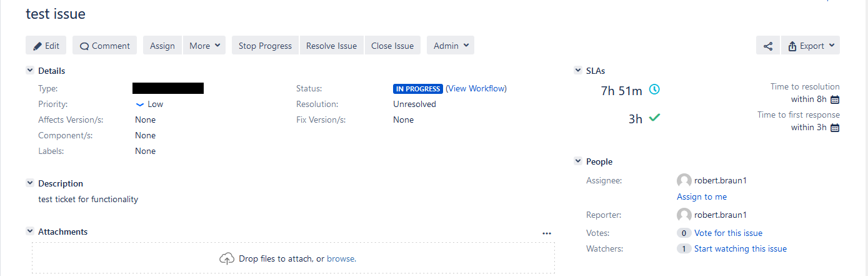Click the browse link to attach files
This screenshot has width=868, height=276.
(341, 258)
